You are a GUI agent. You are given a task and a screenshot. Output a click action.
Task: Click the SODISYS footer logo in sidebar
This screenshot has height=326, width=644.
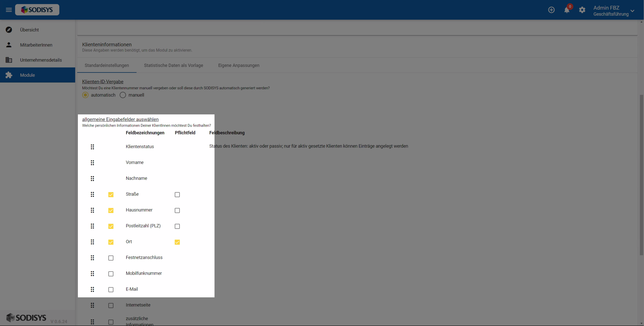coord(26,318)
